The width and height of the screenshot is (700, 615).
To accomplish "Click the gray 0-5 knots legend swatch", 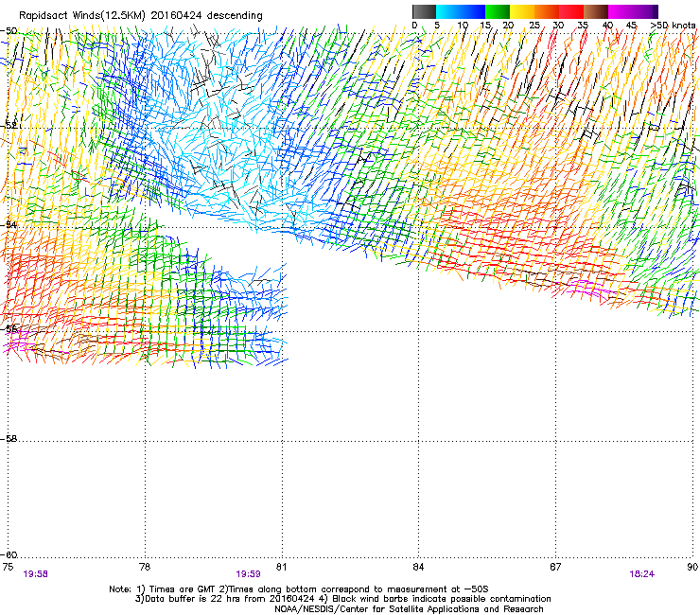I will [424, 11].
